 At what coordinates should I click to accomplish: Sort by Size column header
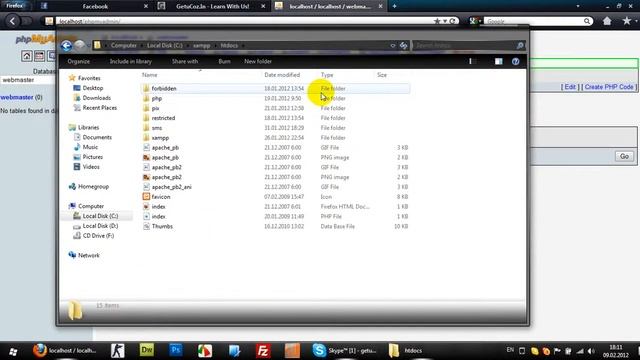(382, 75)
